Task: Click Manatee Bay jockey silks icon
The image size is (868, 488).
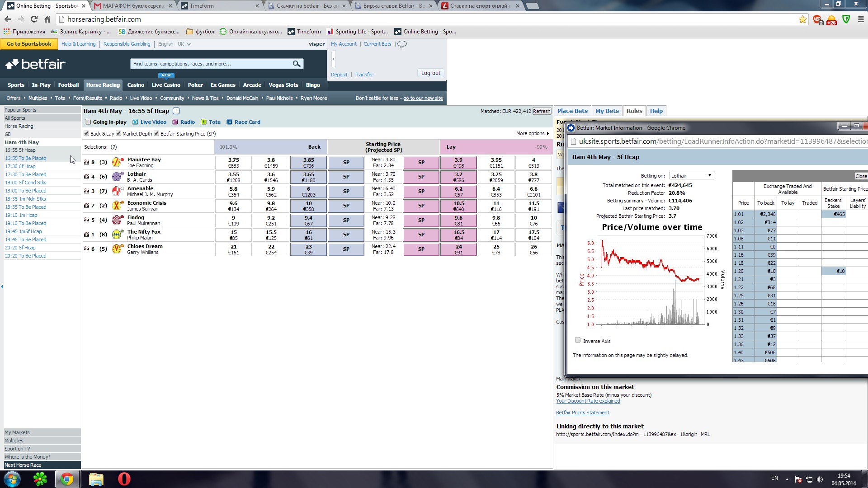Action: coord(118,162)
